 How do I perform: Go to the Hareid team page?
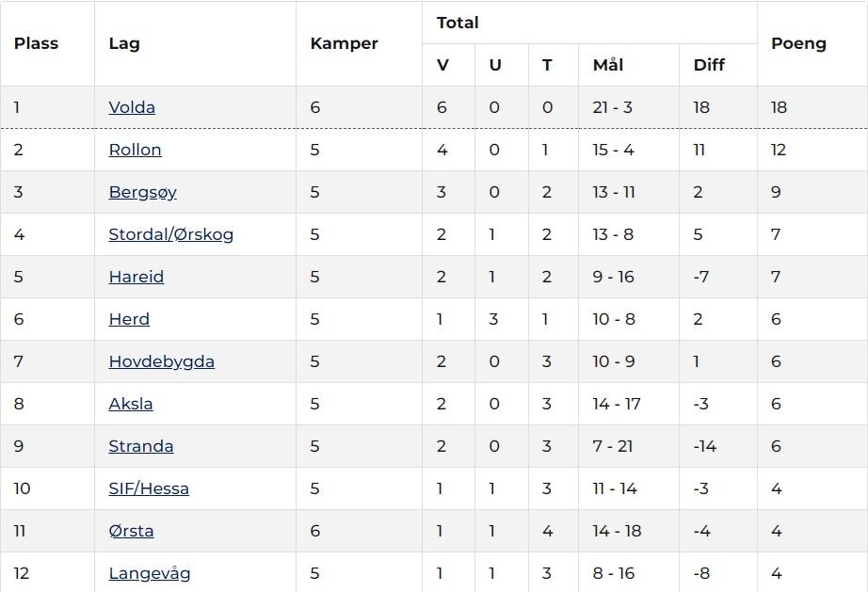click(136, 277)
